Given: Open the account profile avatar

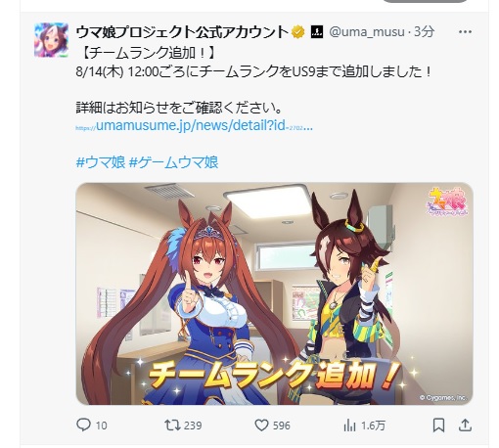Looking at the screenshot, I should pyautogui.click(x=51, y=40).
